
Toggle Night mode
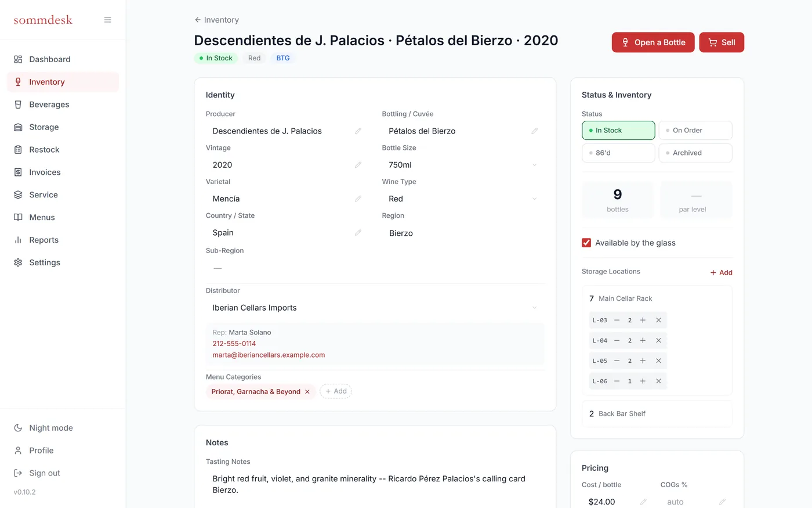coord(63,428)
